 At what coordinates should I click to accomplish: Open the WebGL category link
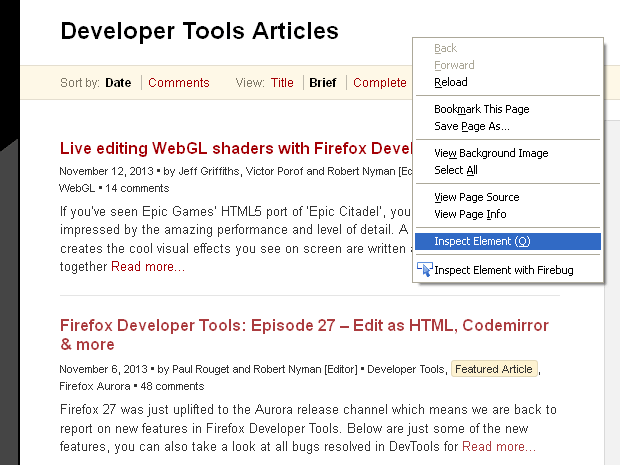coord(77,188)
